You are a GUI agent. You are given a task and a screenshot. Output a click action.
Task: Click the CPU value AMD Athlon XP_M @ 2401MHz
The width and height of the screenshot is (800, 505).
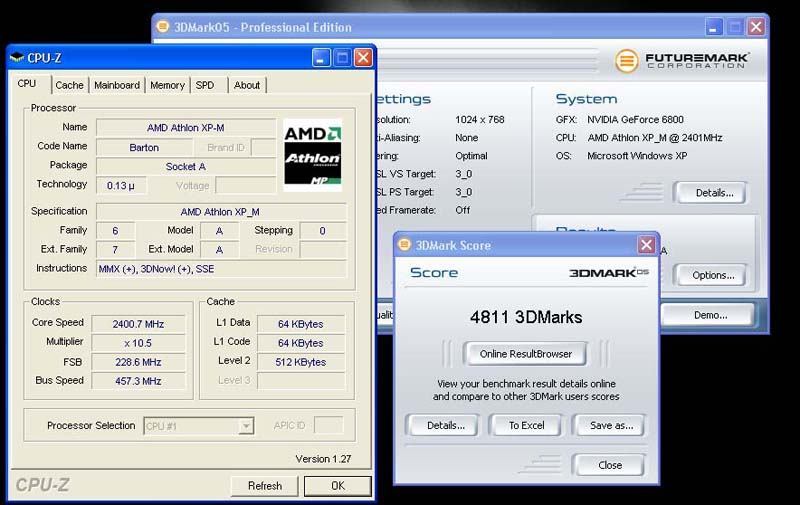[x=655, y=138]
